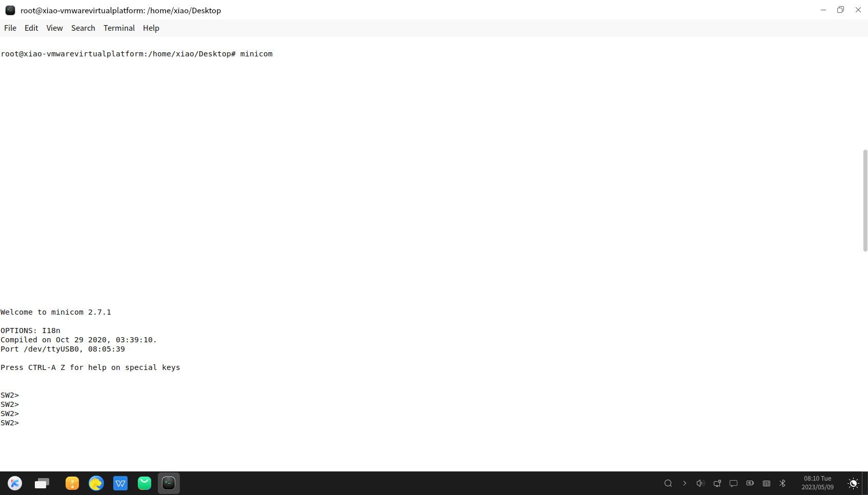Open the File menu
The image size is (868, 495).
coord(10,28)
